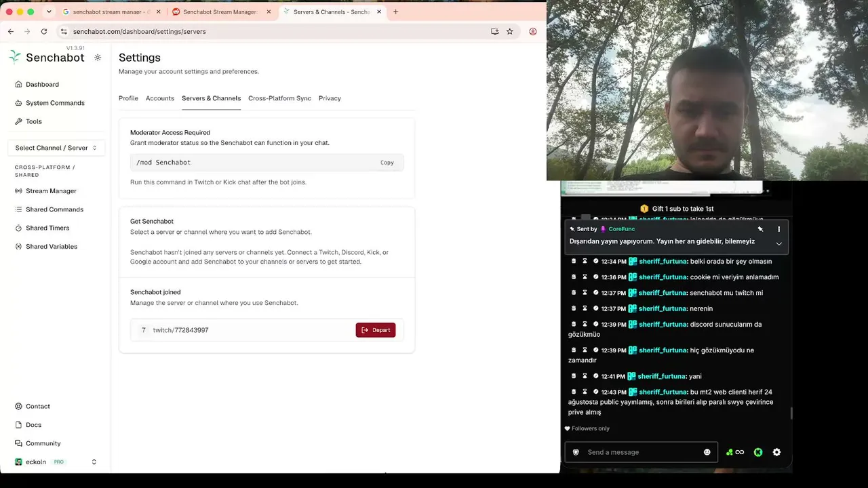Click the browser back arrow

(11, 31)
